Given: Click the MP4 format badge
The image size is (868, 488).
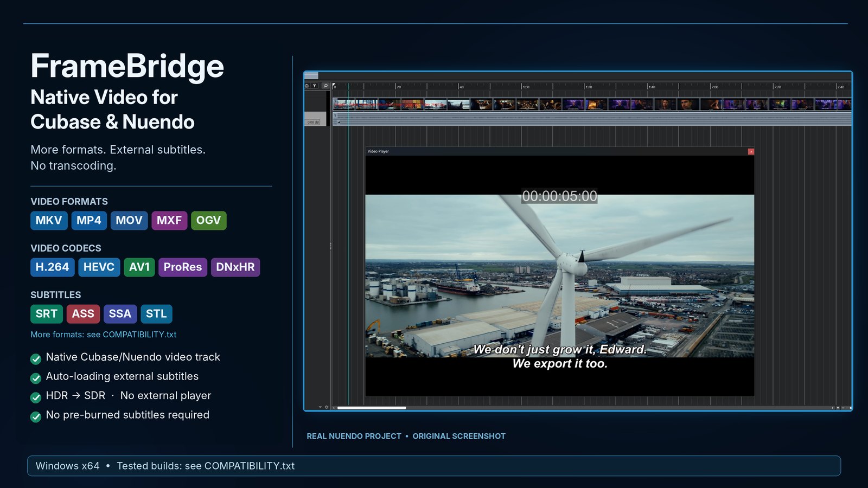Looking at the screenshot, I should pos(89,221).
